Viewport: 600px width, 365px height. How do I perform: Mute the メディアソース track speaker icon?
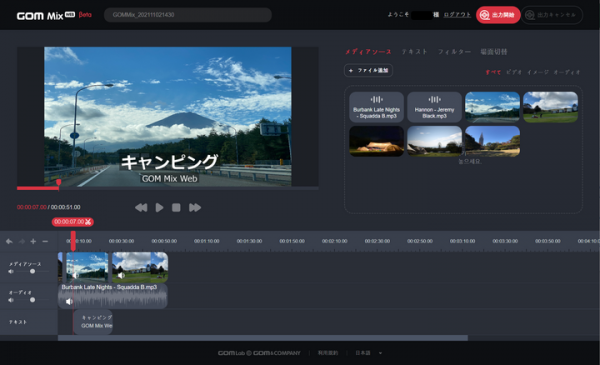[11, 271]
